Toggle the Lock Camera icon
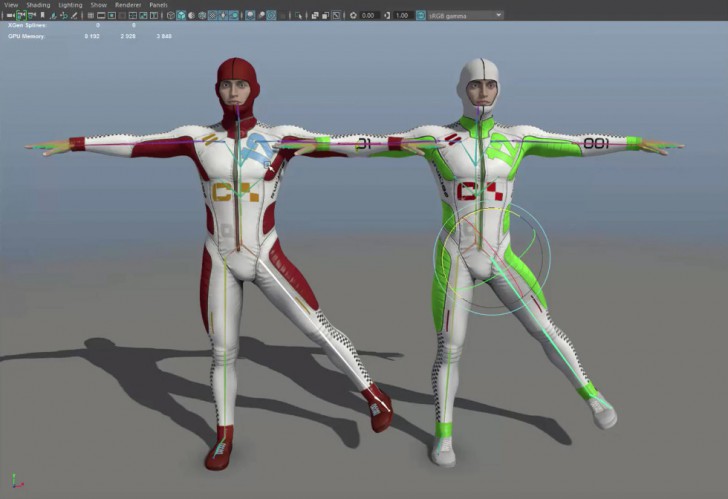 click(21, 15)
